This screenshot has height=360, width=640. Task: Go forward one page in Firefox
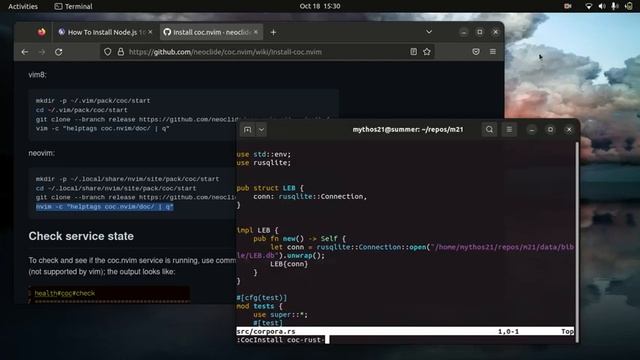42,52
